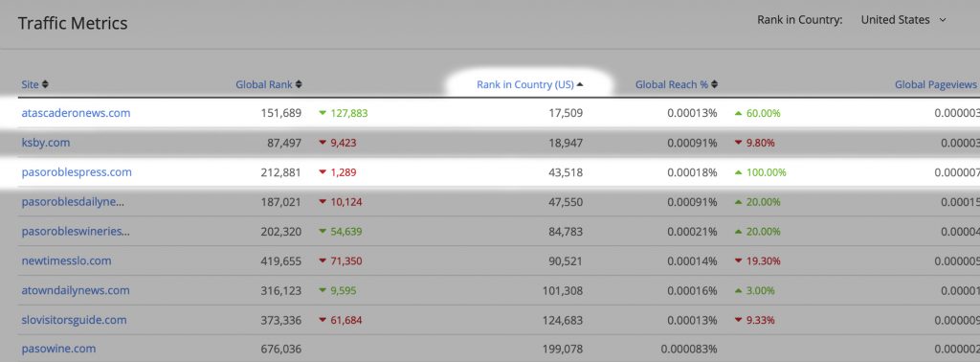Viewport: 980px width, 362px height.
Task: Click global reach 0.000083% cell
Action: (689, 349)
